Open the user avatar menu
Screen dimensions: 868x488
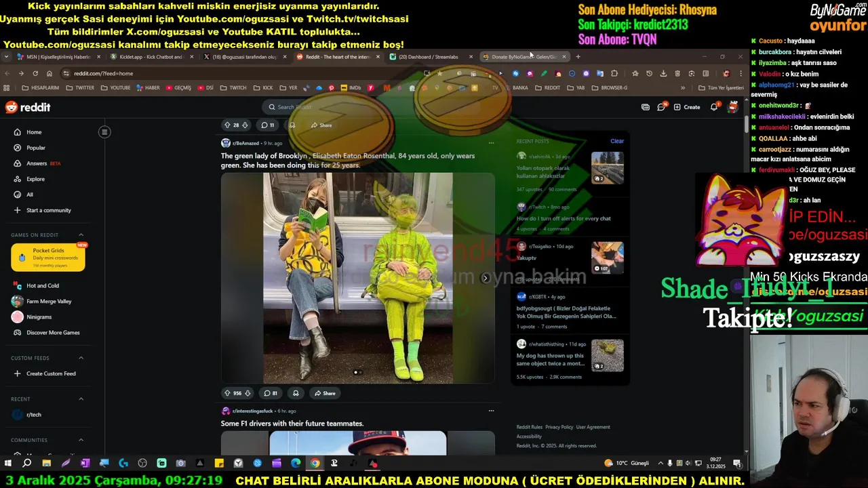pyautogui.click(x=733, y=107)
